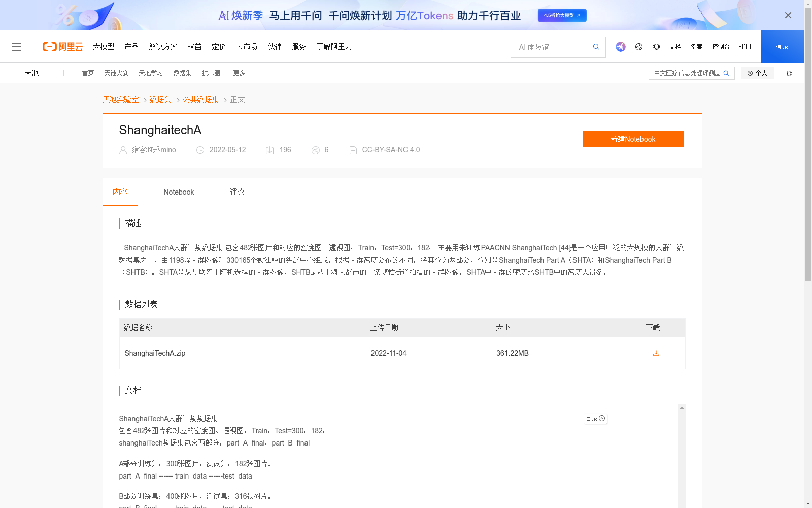Screen dimensions: 812x508
Task: Click the author name 雍容雅郑mino
Action: (x=153, y=150)
